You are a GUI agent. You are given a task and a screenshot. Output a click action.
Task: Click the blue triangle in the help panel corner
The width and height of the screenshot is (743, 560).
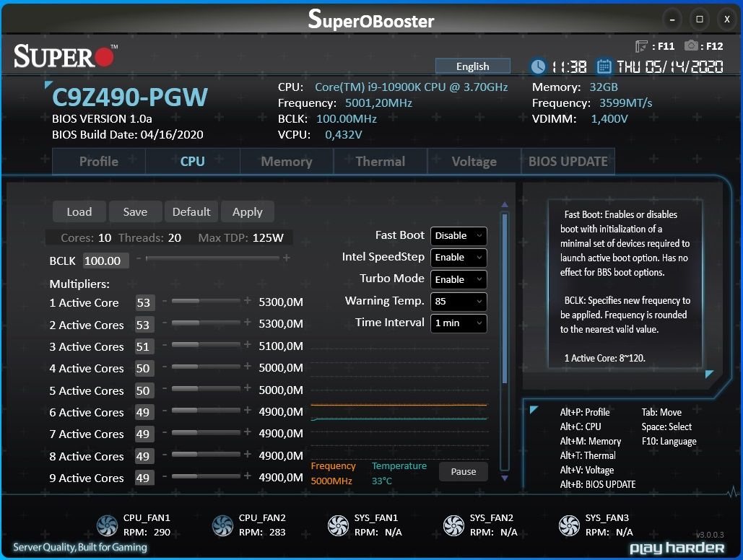coord(709,374)
